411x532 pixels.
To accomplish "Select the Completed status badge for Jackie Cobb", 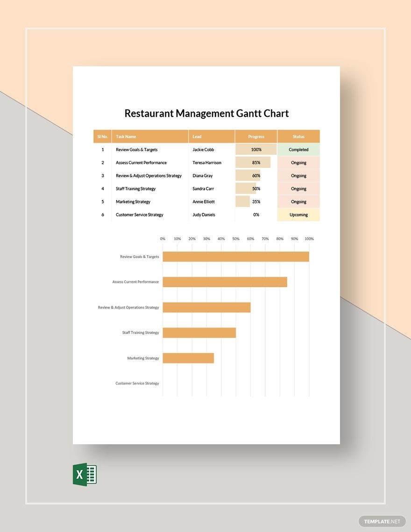I will (x=298, y=149).
